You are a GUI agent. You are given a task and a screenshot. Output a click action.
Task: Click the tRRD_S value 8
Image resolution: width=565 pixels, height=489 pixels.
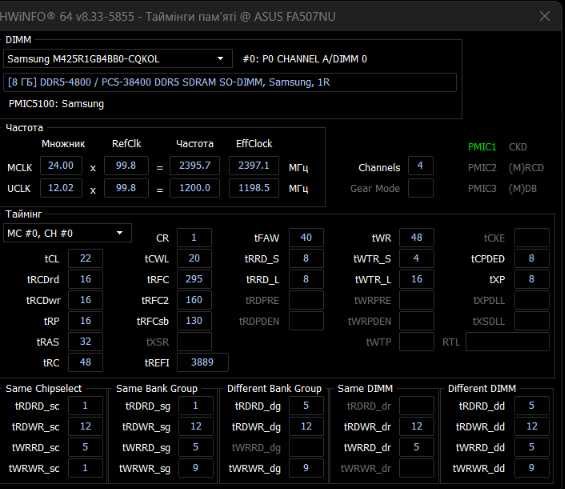[x=306, y=258]
